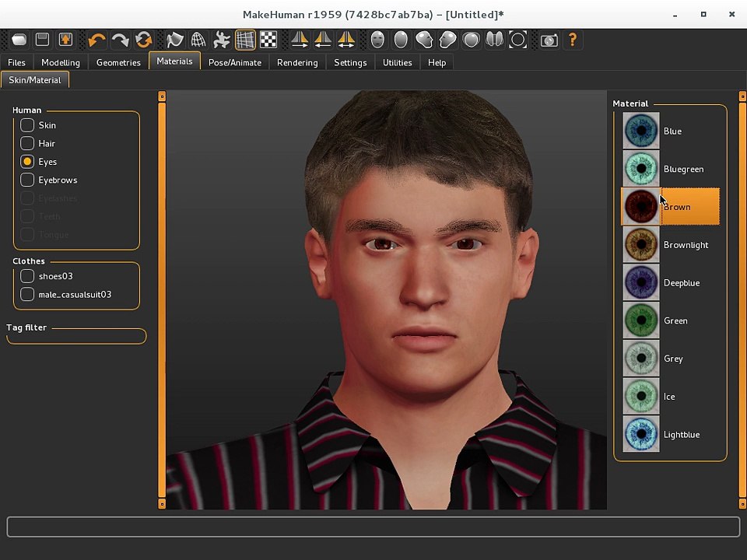Image resolution: width=747 pixels, height=560 pixels.
Task: Switch to front face view
Action: coord(377,40)
